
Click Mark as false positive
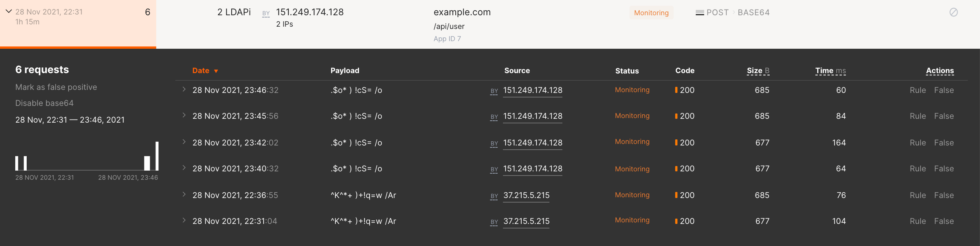(x=56, y=87)
